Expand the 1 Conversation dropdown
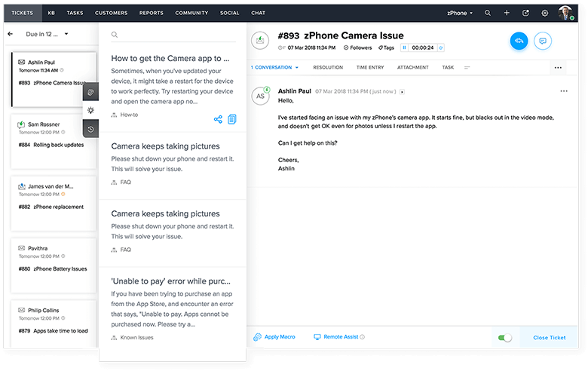 pos(274,67)
